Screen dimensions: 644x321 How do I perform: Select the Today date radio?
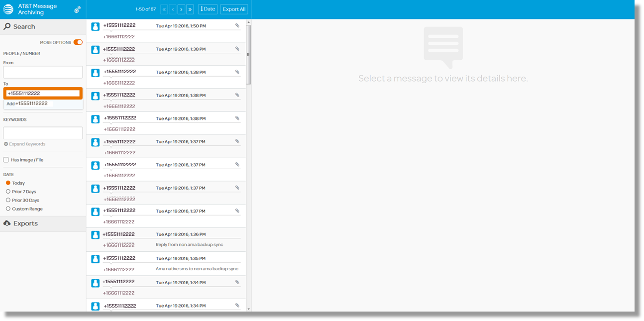[x=8, y=183]
